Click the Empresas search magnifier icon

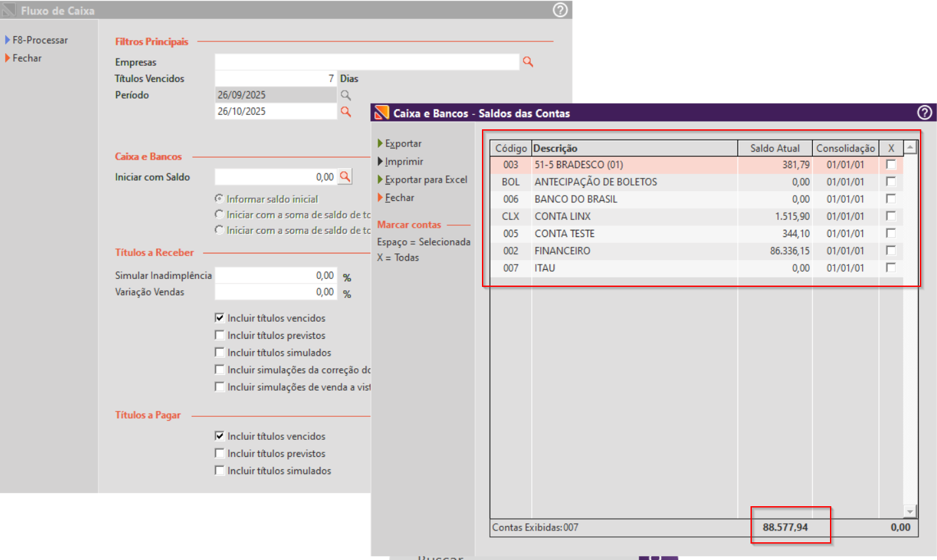(x=528, y=62)
